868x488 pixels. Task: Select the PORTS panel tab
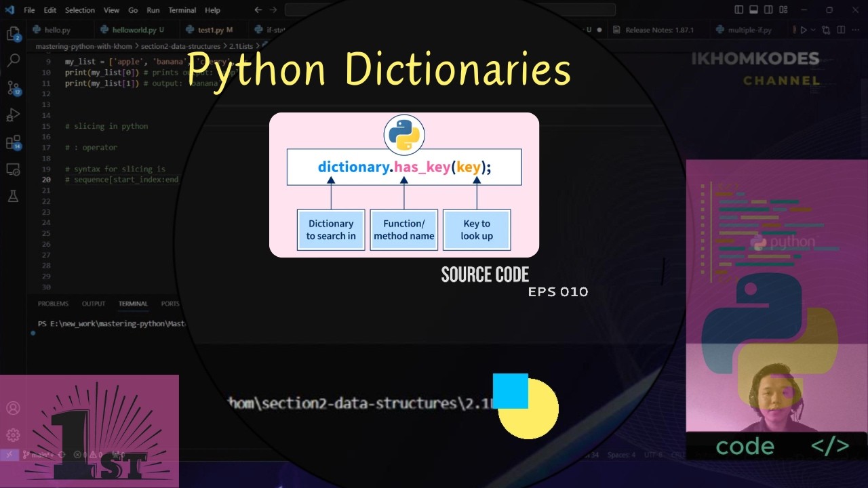(170, 304)
